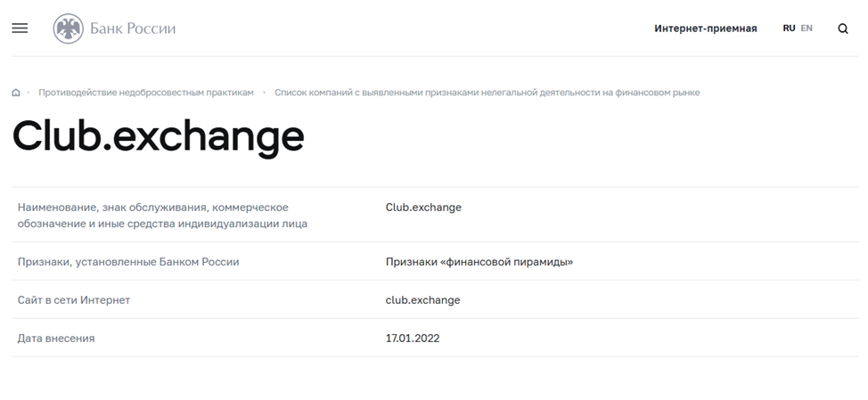Select RU language
Image resolution: width=868 pixels, height=400 pixels.
click(789, 29)
